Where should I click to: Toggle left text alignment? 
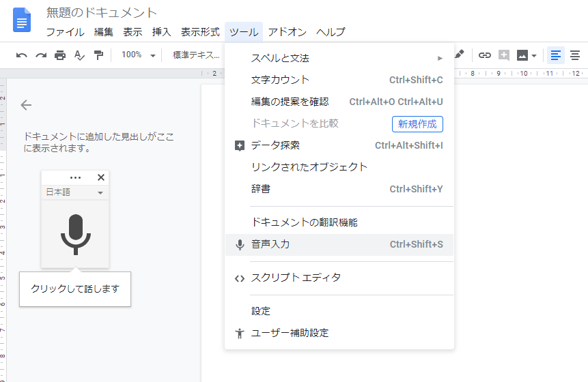555,55
